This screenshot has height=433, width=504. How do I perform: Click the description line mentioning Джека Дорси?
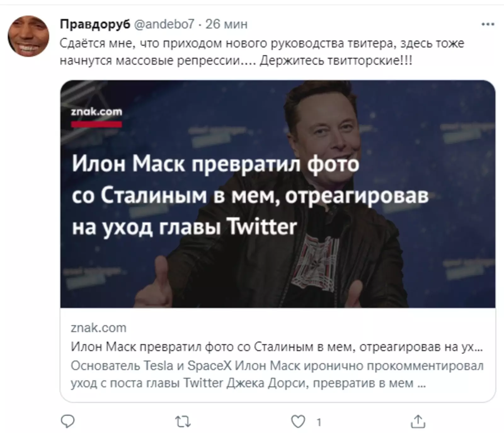tap(248, 383)
